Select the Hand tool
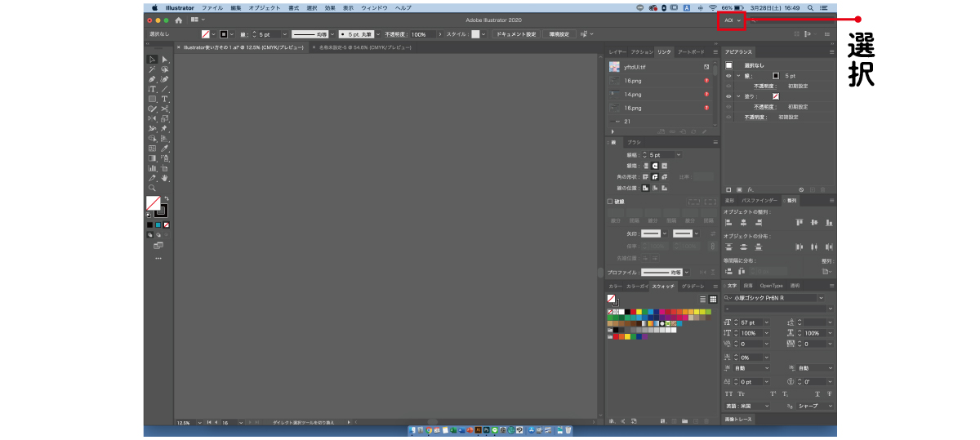The height and width of the screenshot is (440, 980). point(164,178)
